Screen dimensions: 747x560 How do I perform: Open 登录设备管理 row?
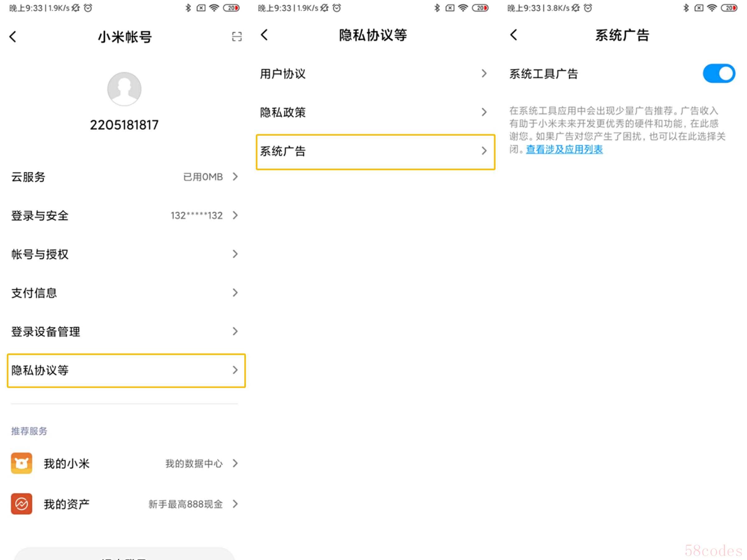coord(124,331)
